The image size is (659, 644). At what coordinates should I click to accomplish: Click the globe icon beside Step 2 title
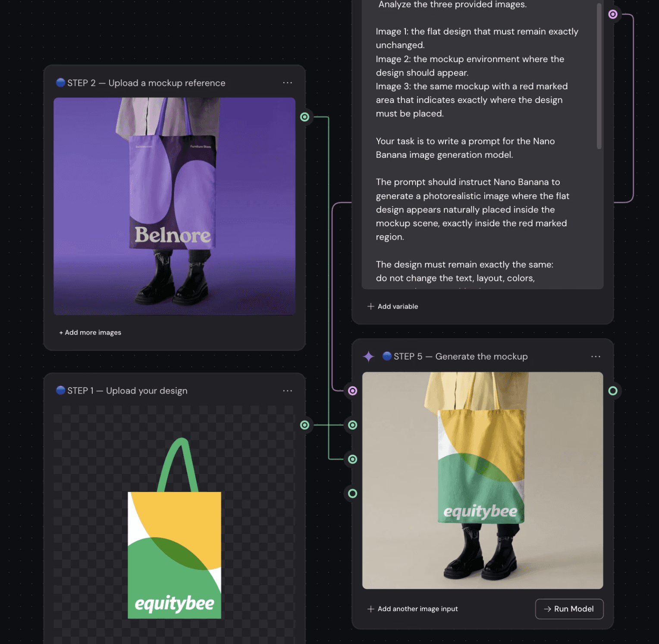(60, 83)
